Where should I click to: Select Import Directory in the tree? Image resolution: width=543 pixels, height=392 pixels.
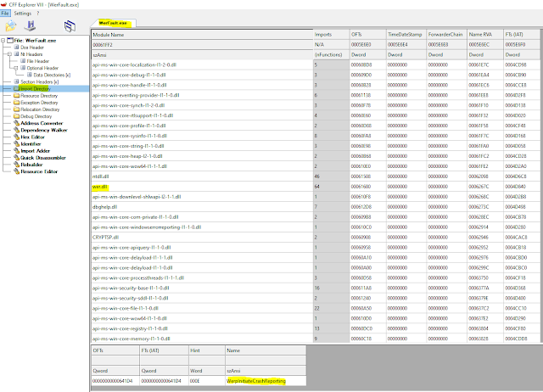tap(36, 88)
